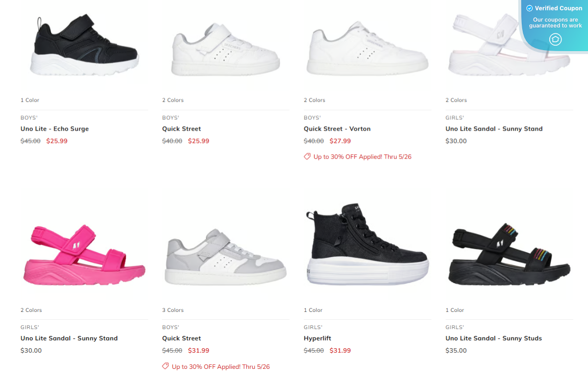Screen dimensions: 588x390
Task: Open Uno Lite Sandal - Sunny Studs link
Action: tap(493, 338)
